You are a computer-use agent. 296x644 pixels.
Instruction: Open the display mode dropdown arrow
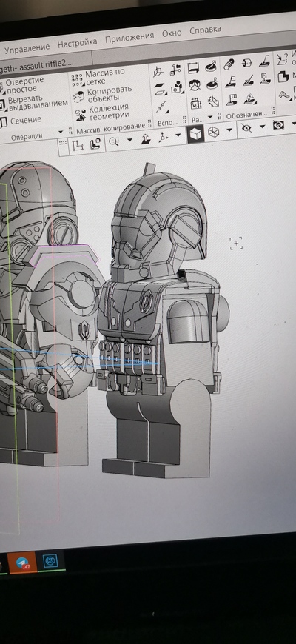pyautogui.click(x=229, y=130)
